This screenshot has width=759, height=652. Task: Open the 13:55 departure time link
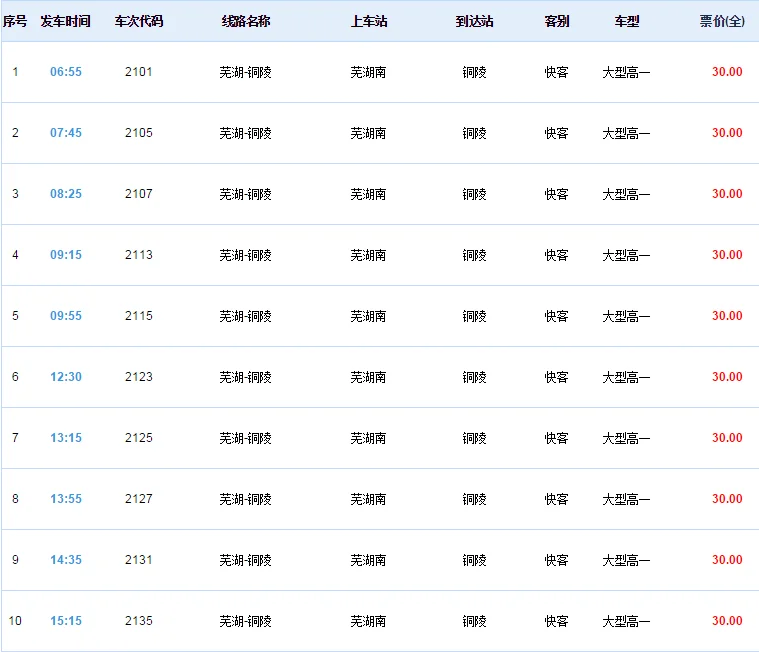click(66, 499)
